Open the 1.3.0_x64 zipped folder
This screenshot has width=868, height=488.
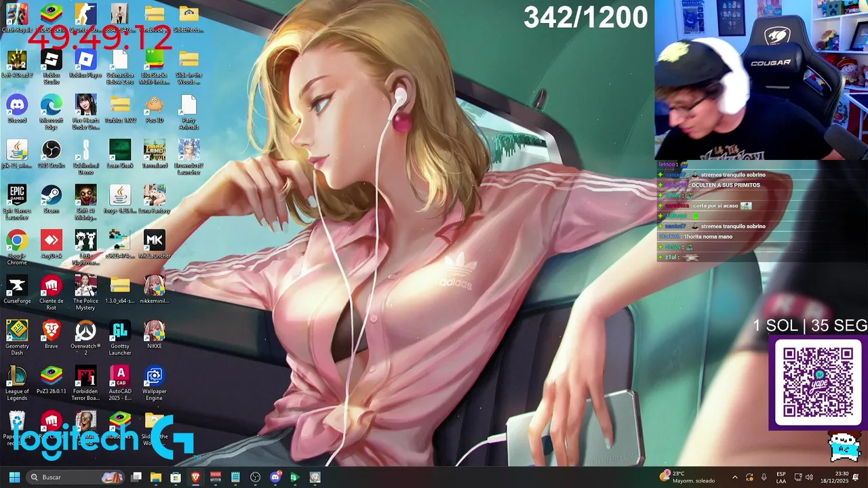tap(120, 290)
